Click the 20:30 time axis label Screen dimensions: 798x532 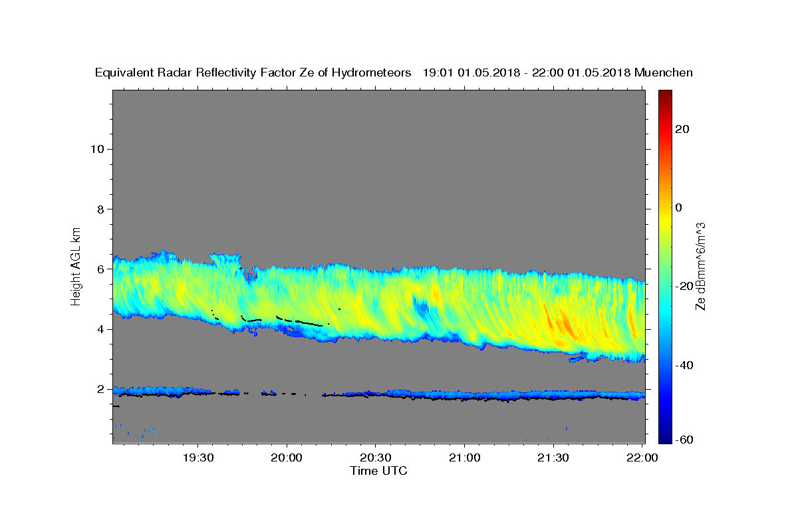click(x=376, y=458)
